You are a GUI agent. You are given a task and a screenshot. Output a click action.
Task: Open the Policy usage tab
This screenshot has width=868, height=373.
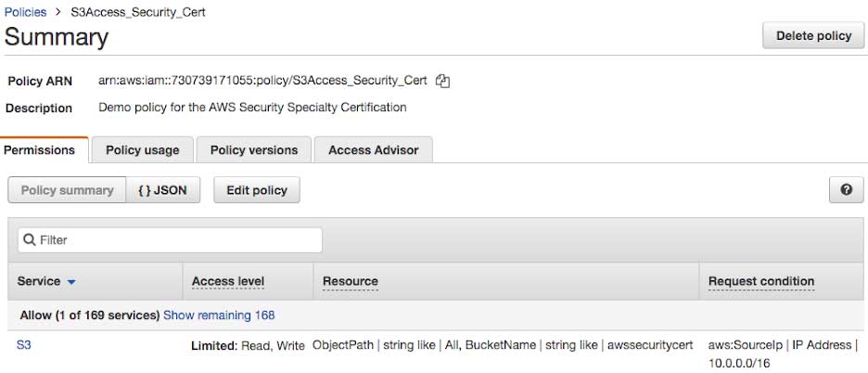(x=142, y=149)
